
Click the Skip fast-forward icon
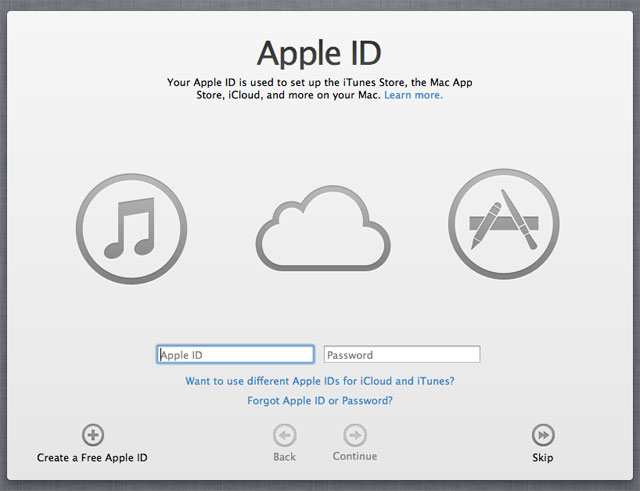point(543,435)
